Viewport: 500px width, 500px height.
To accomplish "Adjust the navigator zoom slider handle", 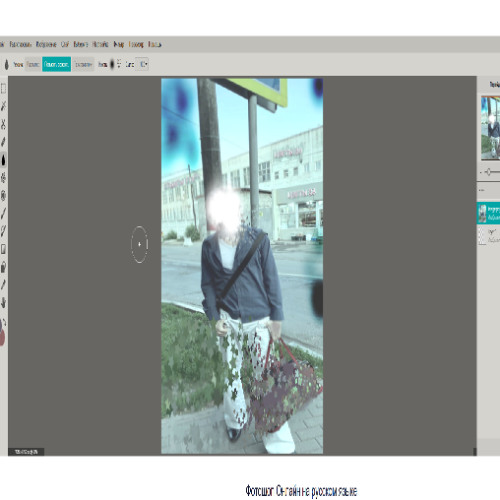I will pos(488,172).
